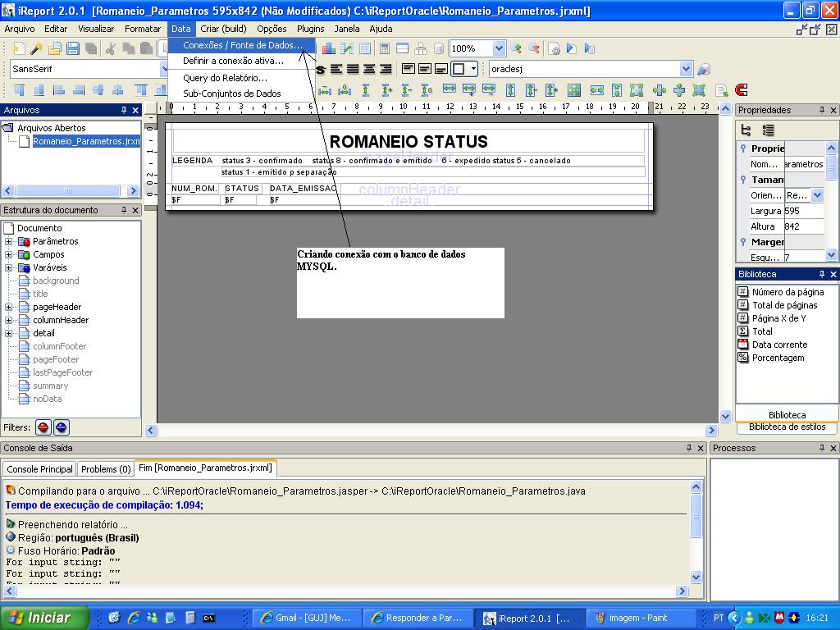The width and height of the screenshot is (840, 630).
Task: Expand the Campos tree node
Action: tap(8, 254)
